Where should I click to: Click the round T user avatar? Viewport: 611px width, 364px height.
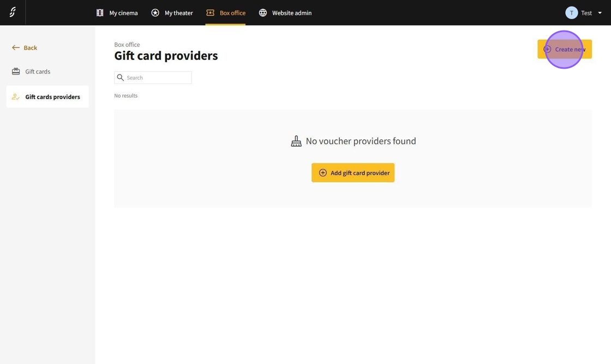571,13
